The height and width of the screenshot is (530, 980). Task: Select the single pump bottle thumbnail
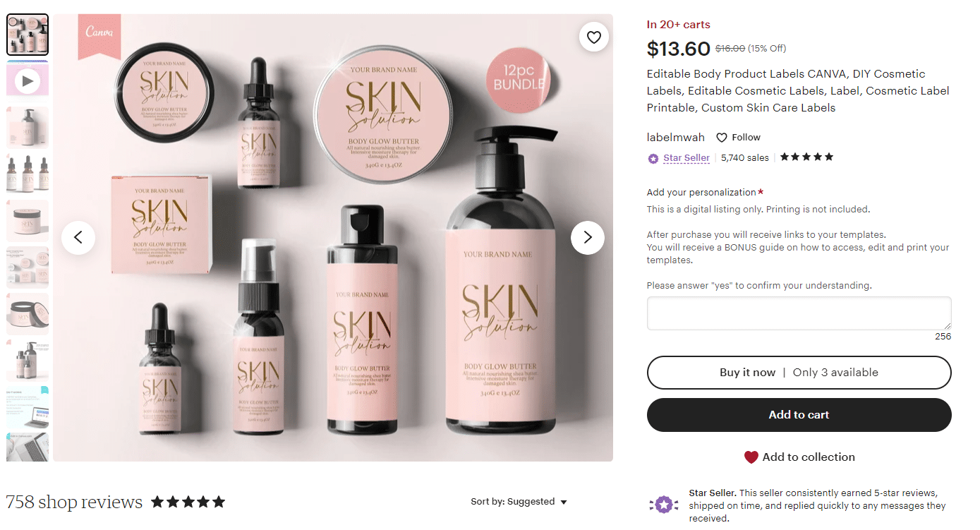tap(28, 128)
